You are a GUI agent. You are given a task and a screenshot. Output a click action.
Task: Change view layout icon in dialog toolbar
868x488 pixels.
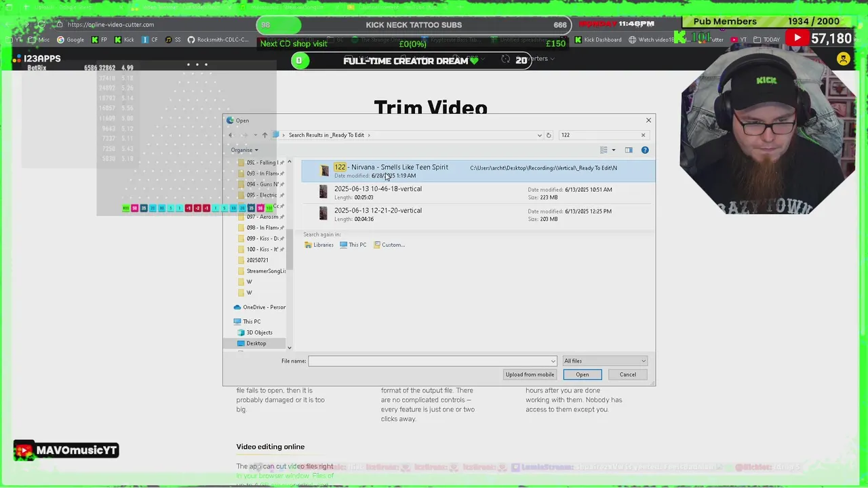604,150
